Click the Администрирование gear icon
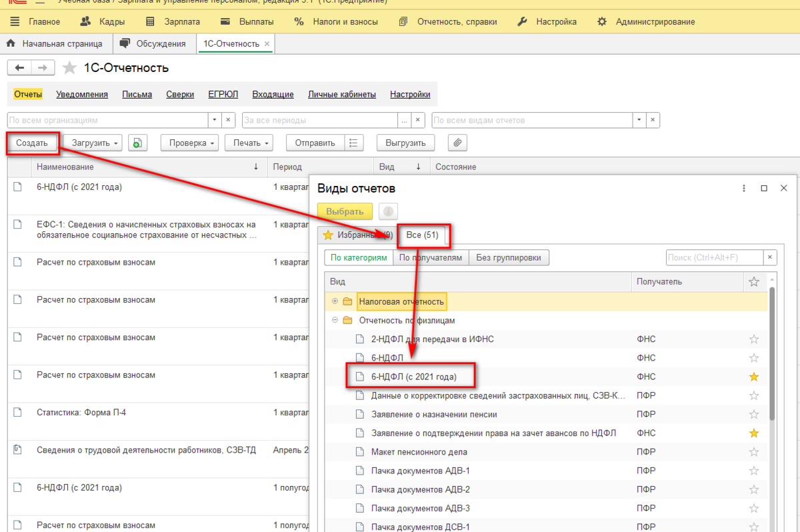This screenshot has width=800, height=532. pyautogui.click(x=602, y=21)
